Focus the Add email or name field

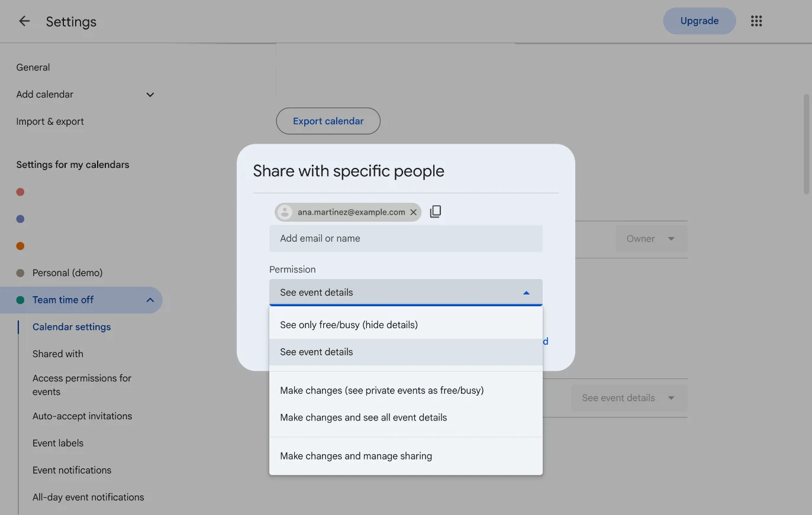pyautogui.click(x=406, y=238)
